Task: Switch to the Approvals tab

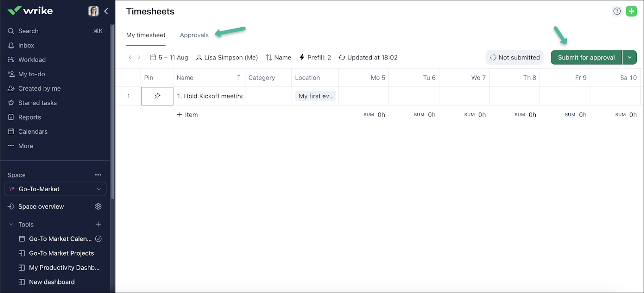Action: [x=194, y=35]
